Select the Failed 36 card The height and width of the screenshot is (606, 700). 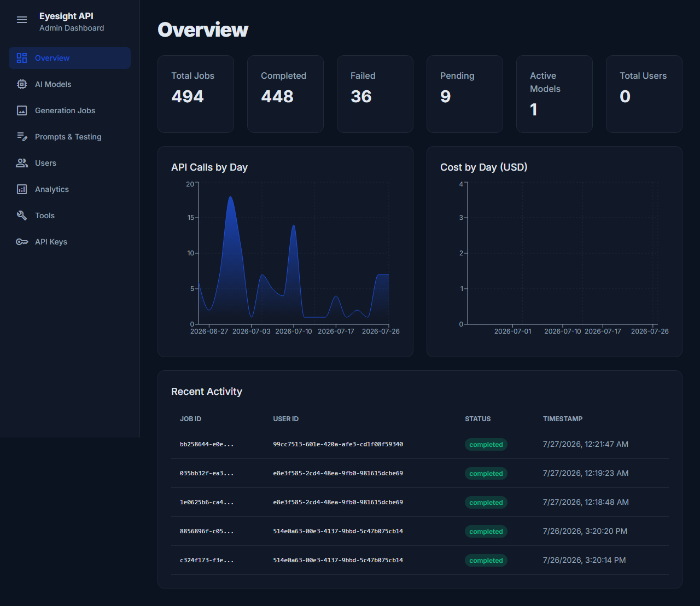(375, 94)
